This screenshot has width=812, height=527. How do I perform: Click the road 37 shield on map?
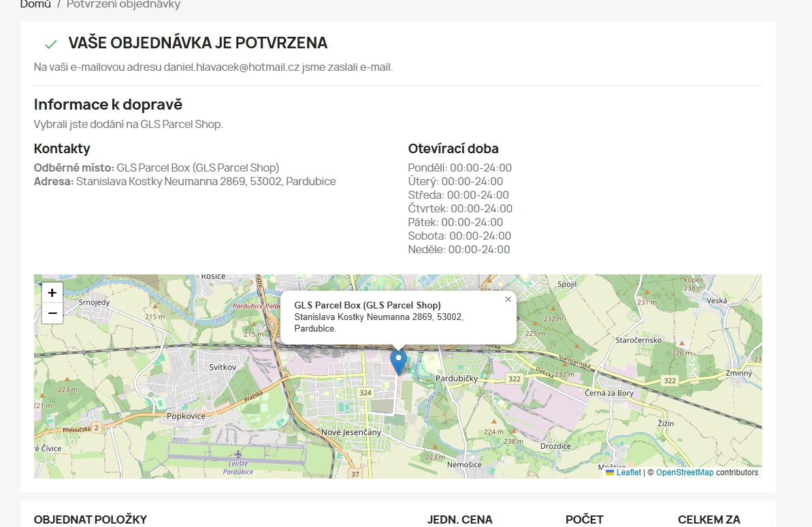point(355,473)
